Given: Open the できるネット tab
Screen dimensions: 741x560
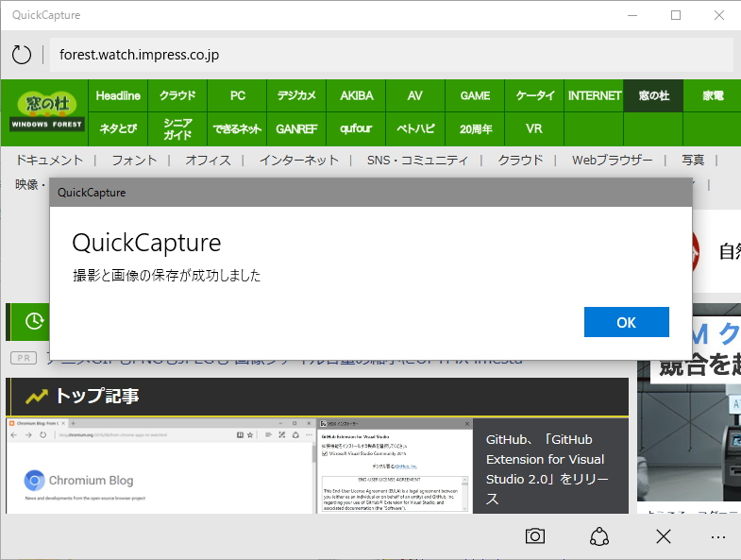Looking at the screenshot, I should 237,128.
